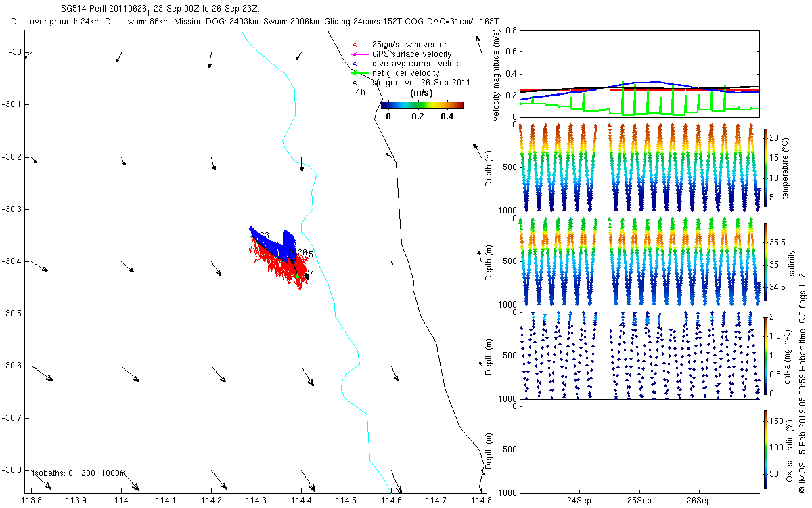Click the 'GPS surface velocity' legend label

click(x=412, y=54)
